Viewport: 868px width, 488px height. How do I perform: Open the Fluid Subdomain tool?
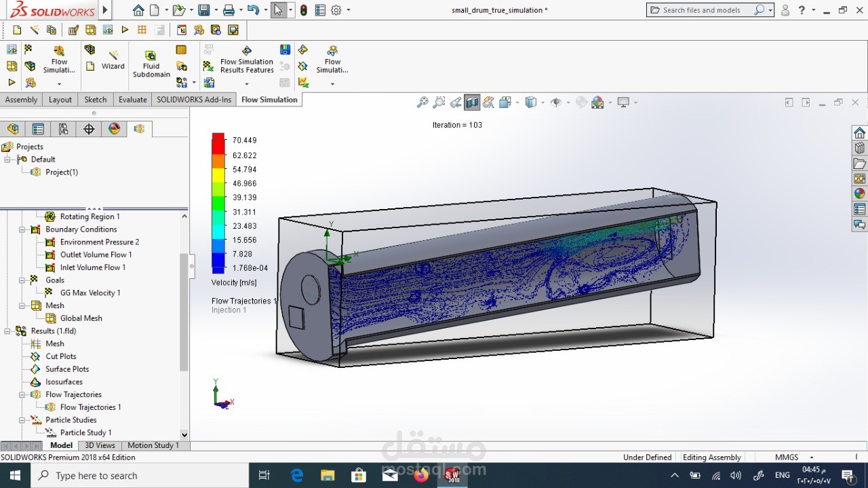(151, 64)
